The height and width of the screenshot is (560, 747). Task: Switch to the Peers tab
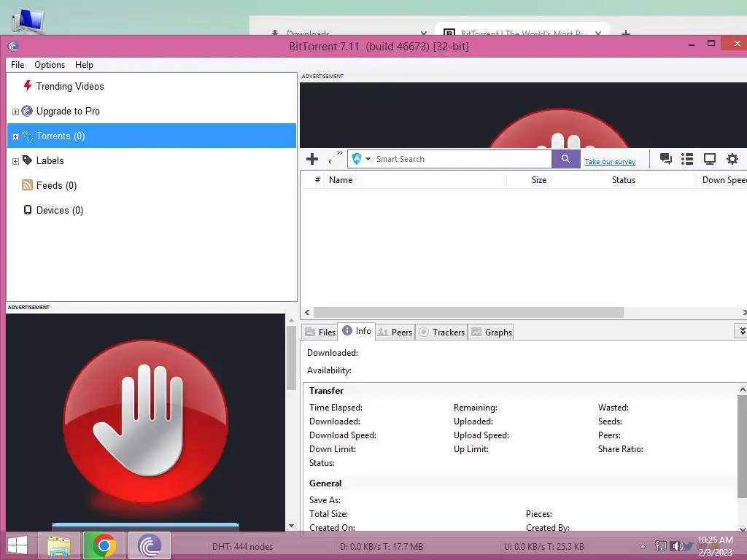[x=395, y=332]
